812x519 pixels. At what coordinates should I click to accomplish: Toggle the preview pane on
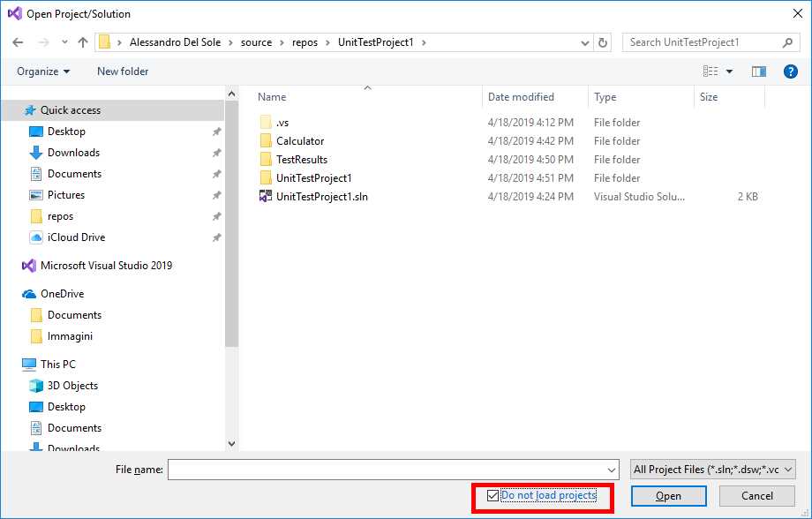(758, 71)
